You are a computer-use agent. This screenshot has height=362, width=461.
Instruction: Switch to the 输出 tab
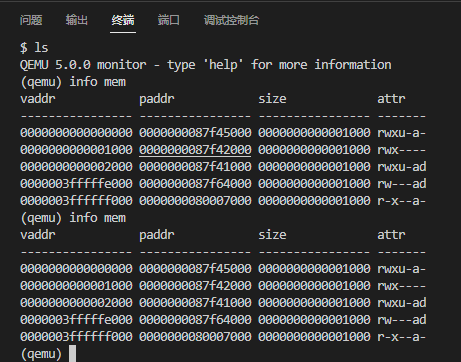coord(77,20)
